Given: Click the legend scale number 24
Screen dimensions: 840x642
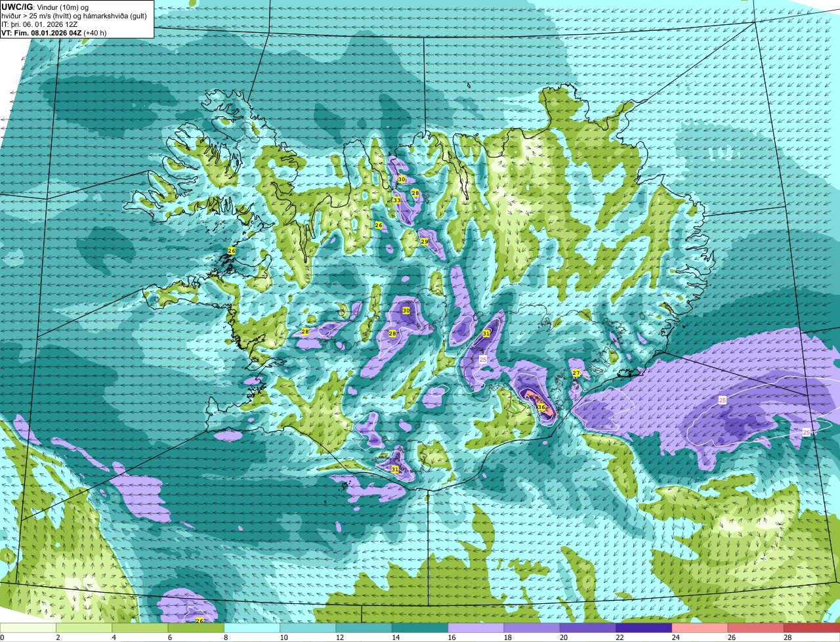Looking at the screenshot, I should point(675,637).
